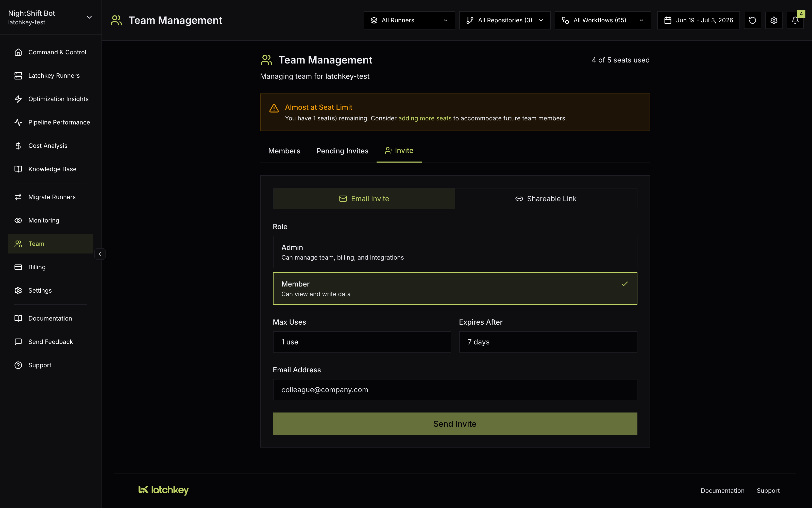Select the Invite tab
This screenshot has width=812, height=508.
(399, 151)
